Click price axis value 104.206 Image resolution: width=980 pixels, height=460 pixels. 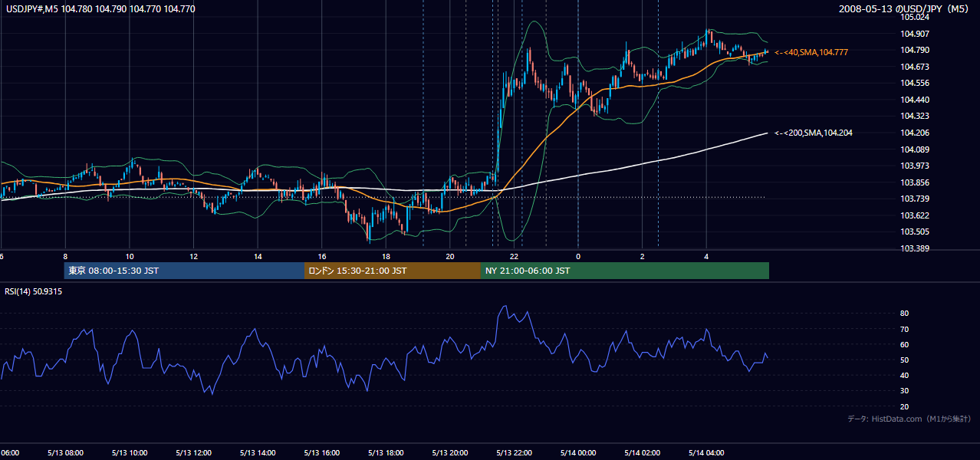pyautogui.click(x=915, y=133)
